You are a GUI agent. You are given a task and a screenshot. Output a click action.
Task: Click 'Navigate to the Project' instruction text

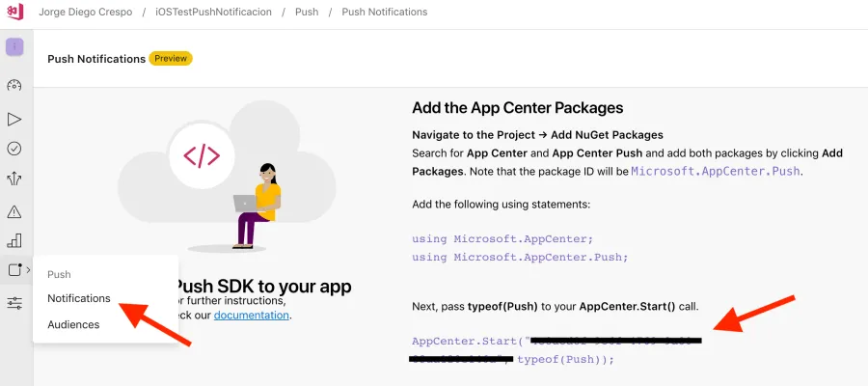pyautogui.click(x=537, y=134)
